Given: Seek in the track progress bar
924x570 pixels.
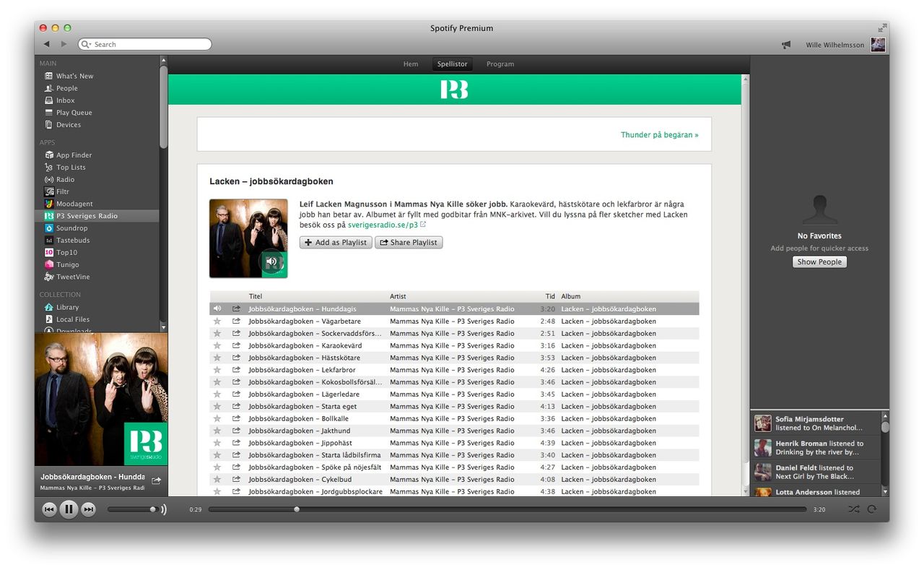Looking at the screenshot, I should pyautogui.click(x=507, y=509).
